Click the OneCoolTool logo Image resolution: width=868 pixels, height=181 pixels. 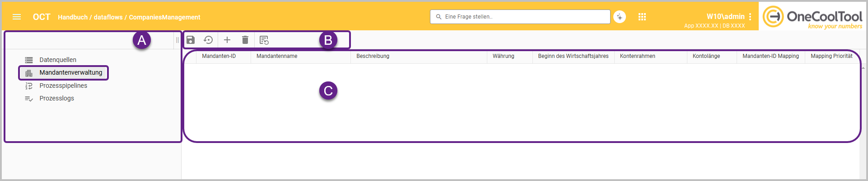pos(813,17)
